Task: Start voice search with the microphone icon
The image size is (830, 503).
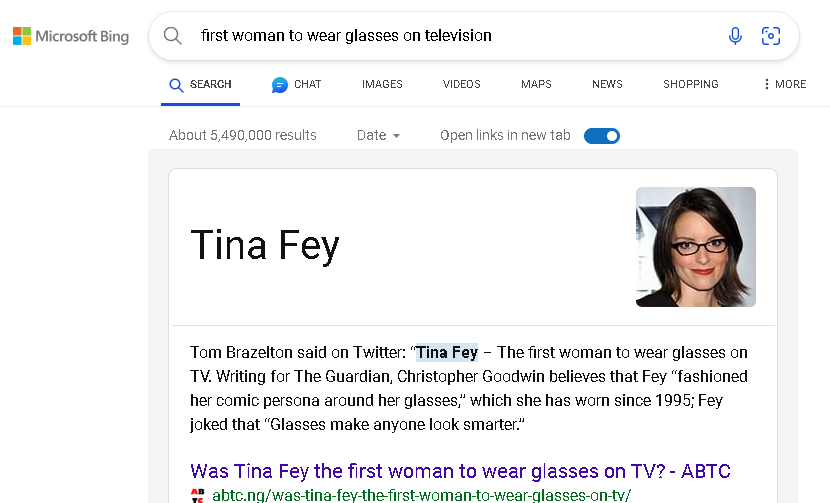Action: 735,36
